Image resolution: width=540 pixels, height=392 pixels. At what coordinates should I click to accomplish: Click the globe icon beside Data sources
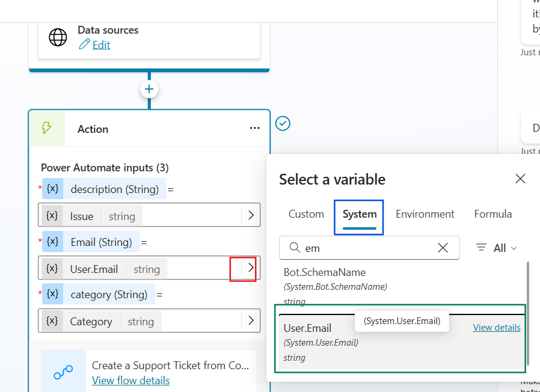pos(58,37)
